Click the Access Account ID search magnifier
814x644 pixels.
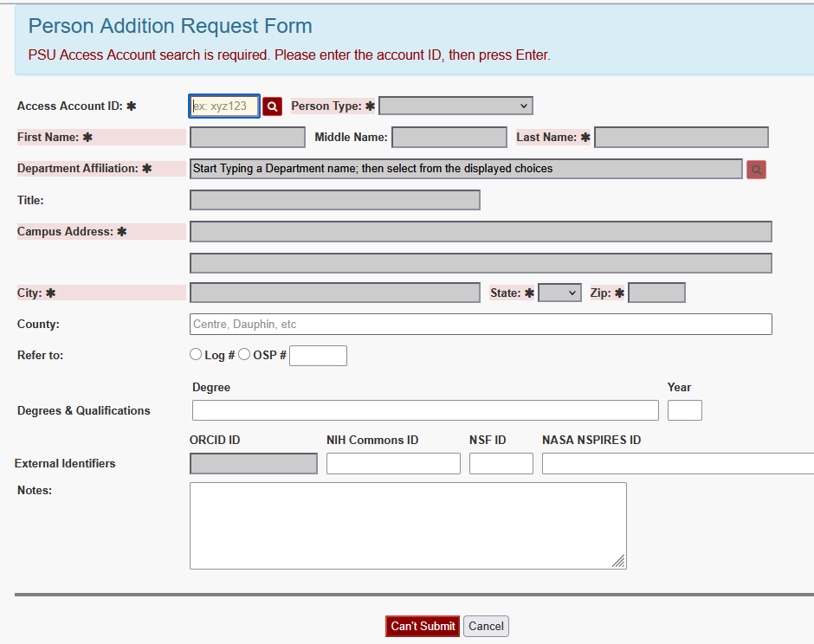(272, 106)
